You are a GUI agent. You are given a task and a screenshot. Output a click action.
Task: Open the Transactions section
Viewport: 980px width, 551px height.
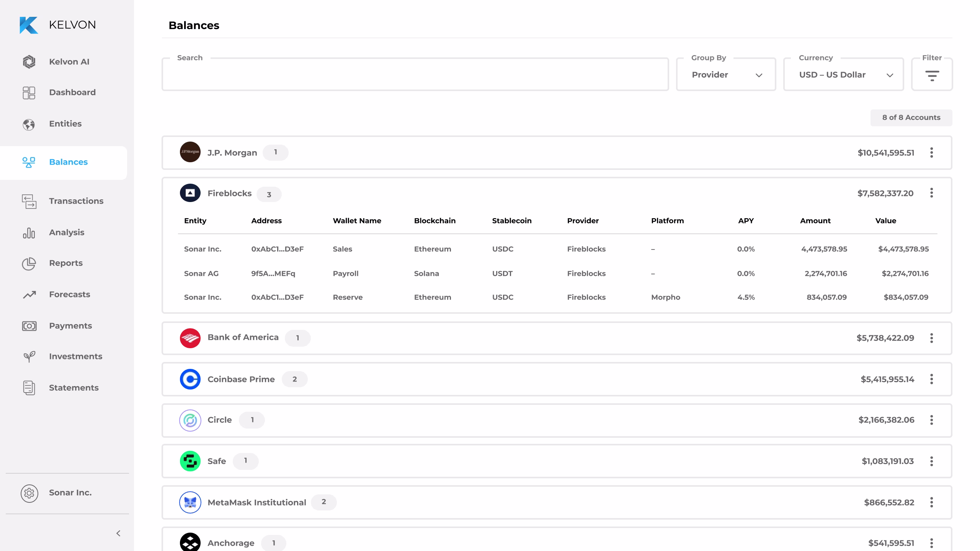pyautogui.click(x=76, y=201)
